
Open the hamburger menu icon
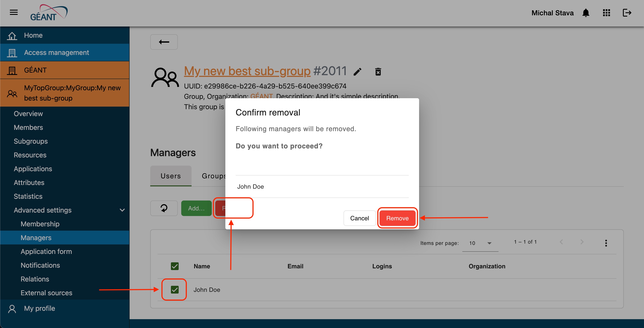[x=14, y=12]
